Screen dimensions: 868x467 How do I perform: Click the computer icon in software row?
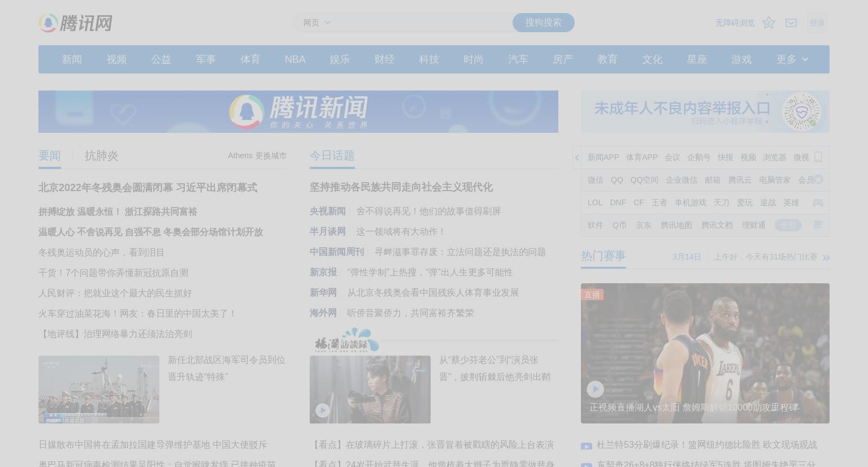[x=818, y=224]
